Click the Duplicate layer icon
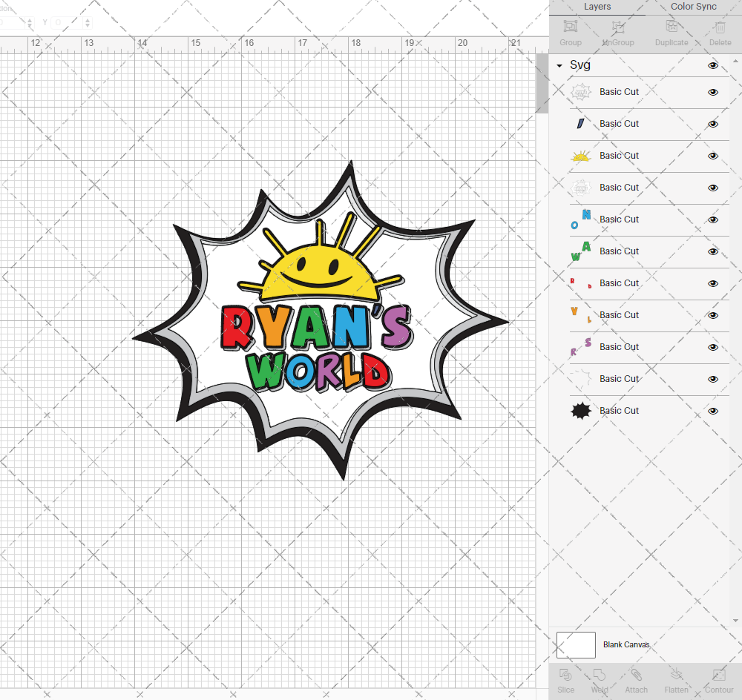This screenshot has width=742, height=700. click(x=672, y=27)
